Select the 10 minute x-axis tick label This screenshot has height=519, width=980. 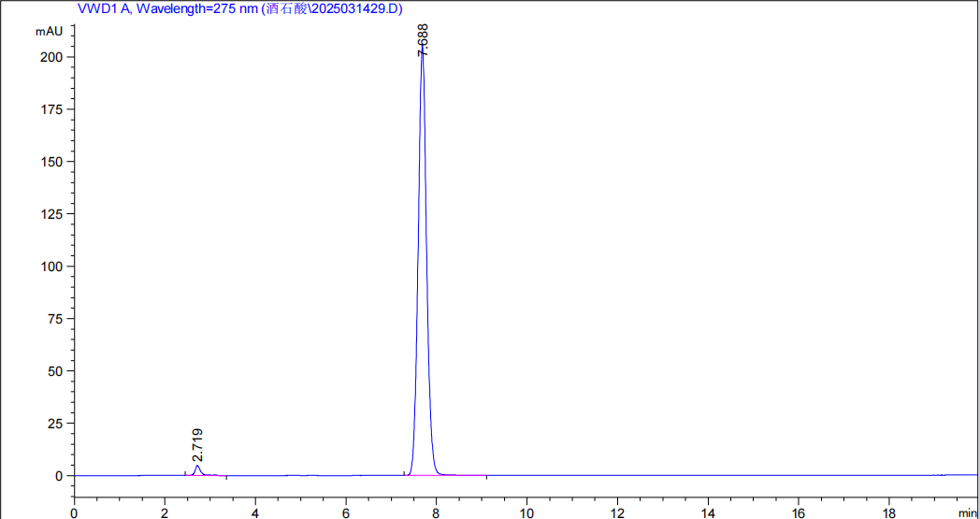(x=526, y=512)
